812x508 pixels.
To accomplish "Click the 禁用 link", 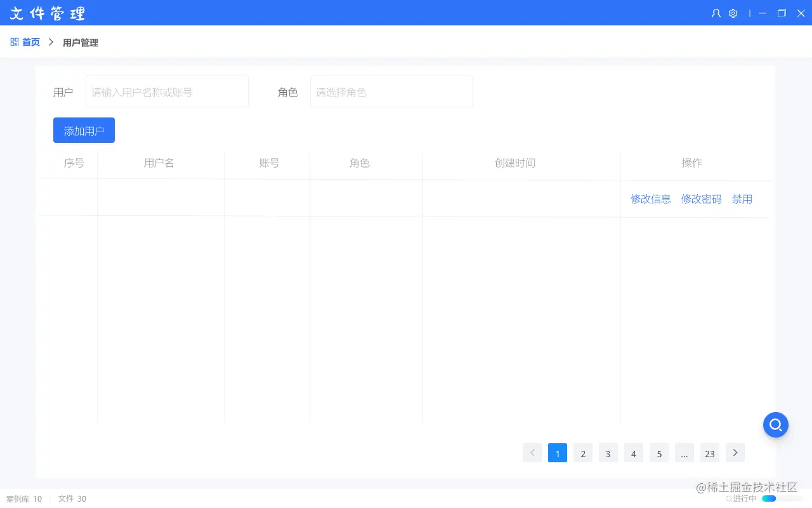I will coord(742,199).
